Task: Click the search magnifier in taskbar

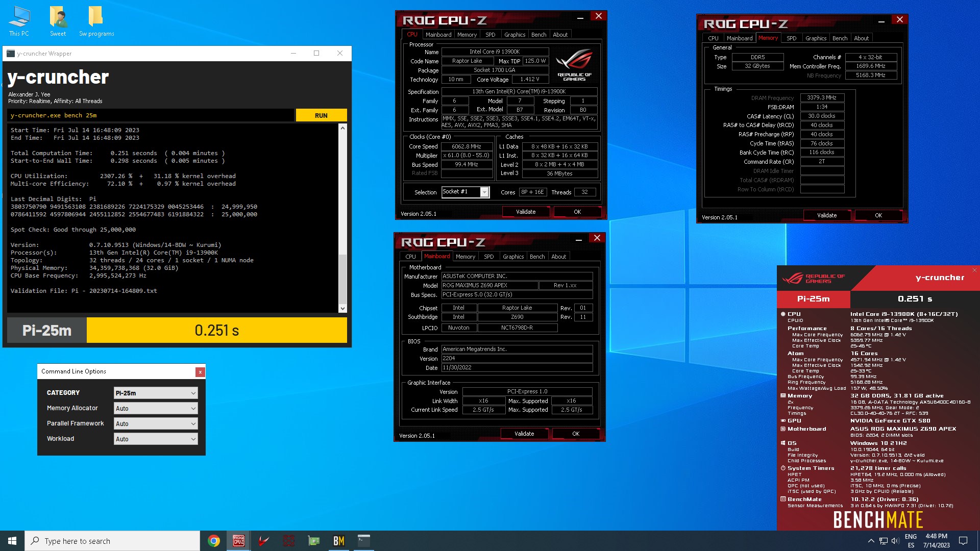Action: [35, 541]
